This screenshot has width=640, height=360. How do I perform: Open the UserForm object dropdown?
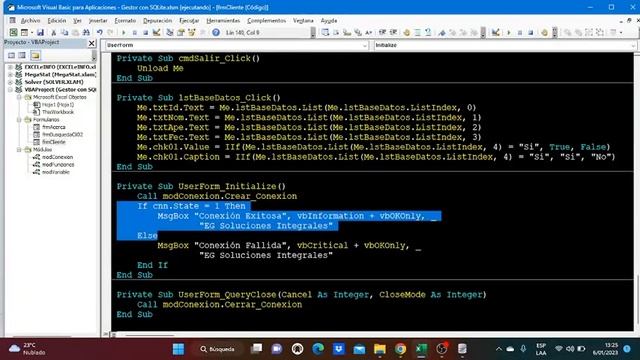[364, 45]
